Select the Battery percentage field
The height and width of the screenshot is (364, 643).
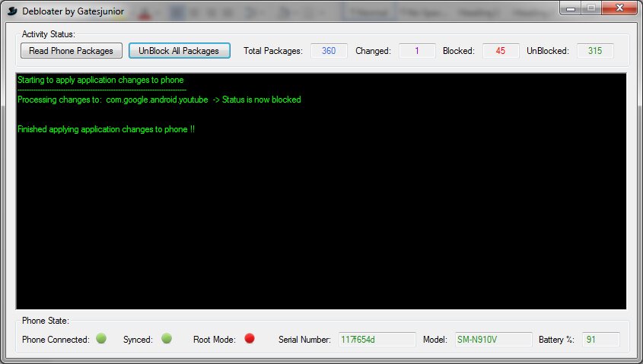(x=600, y=340)
